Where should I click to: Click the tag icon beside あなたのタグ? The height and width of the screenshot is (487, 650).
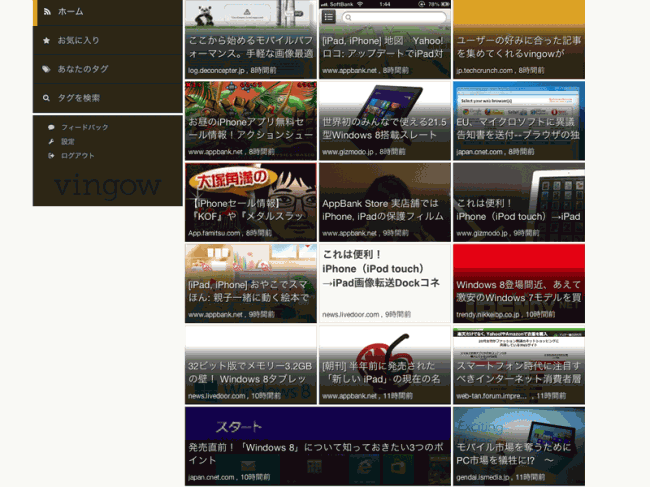[x=46, y=69]
